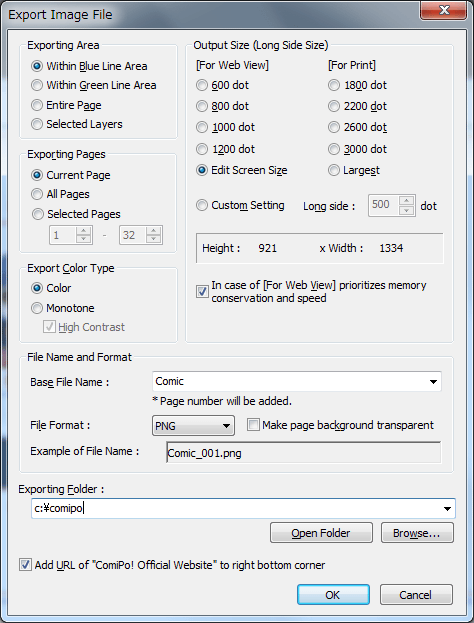Expand the Base File Name dropdown arrow
The height and width of the screenshot is (623, 474).
coord(433,382)
